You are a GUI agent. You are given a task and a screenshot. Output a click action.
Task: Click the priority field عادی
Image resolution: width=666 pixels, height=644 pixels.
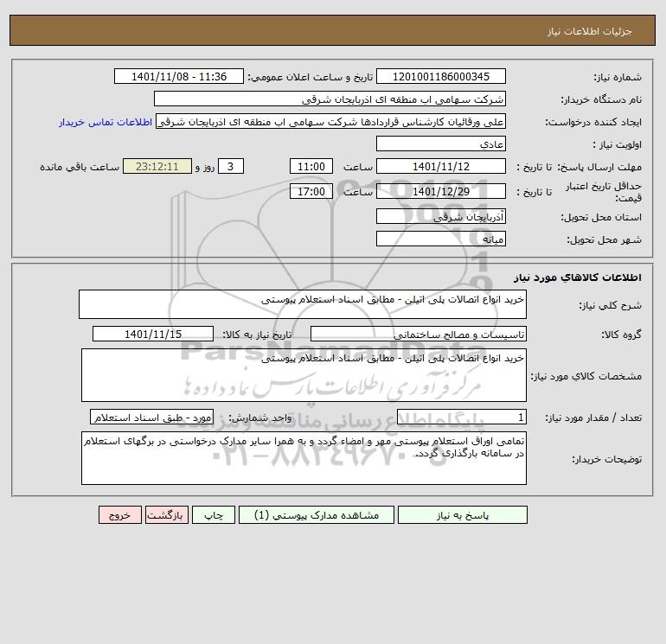tap(441, 143)
